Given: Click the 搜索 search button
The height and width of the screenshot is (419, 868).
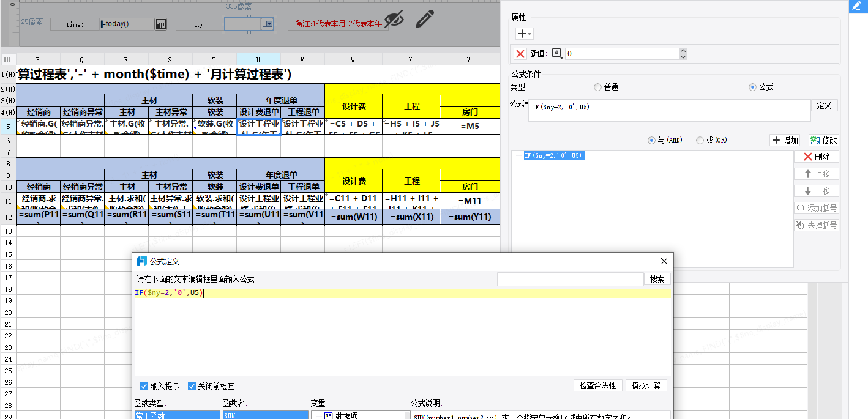Looking at the screenshot, I should 657,279.
